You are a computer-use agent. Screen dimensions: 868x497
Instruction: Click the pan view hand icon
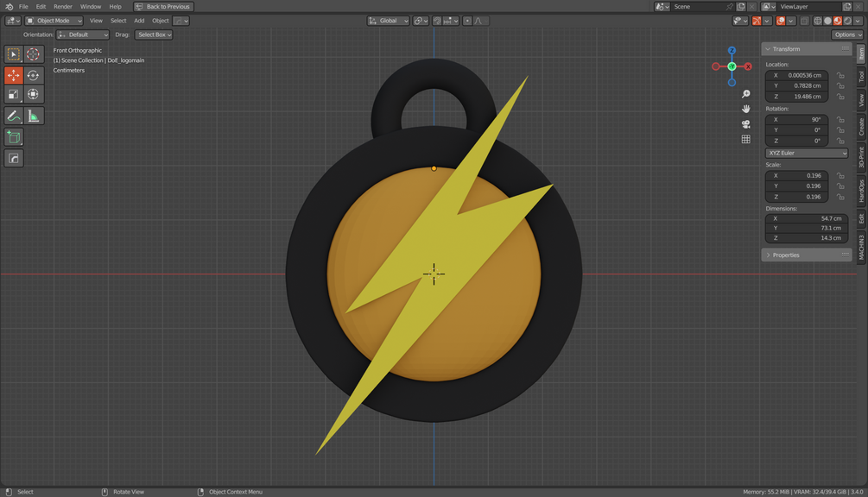coord(745,109)
